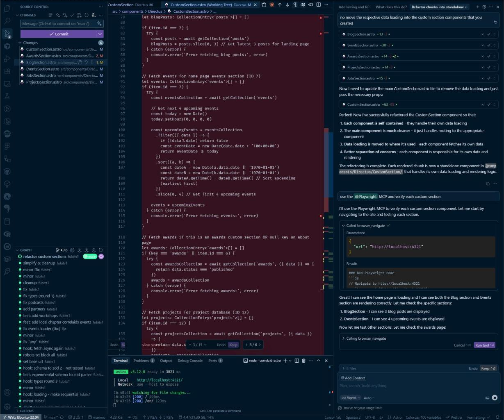Switch to 'What does this do?' chat tab

tap(391, 7)
